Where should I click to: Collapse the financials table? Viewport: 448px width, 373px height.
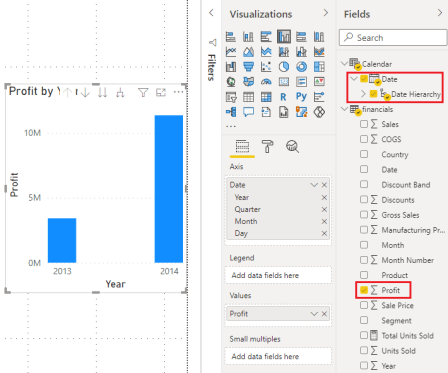tap(345, 109)
